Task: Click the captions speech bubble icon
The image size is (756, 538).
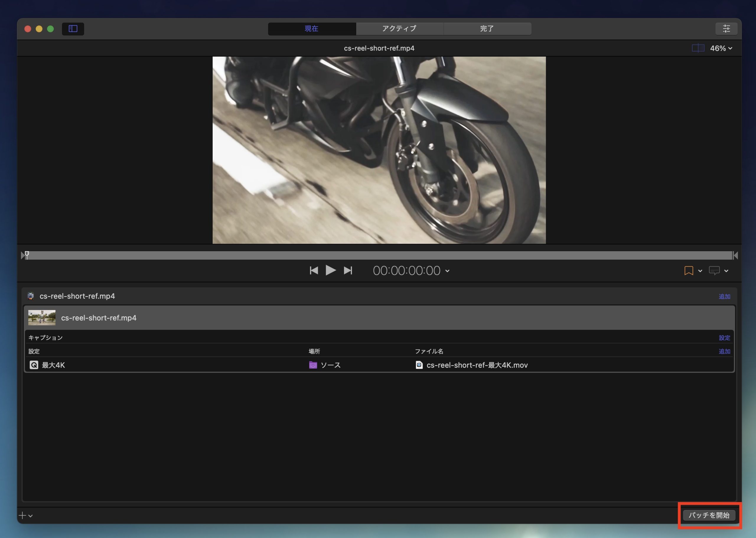Action: (714, 271)
